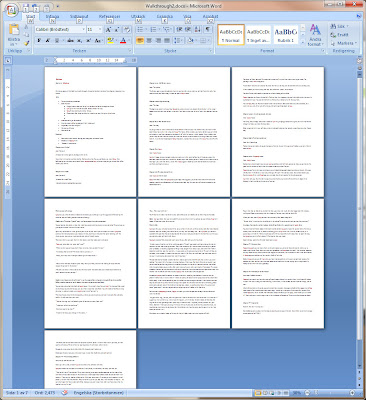
Task: Click the justify alignment icon
Action: 167,41
